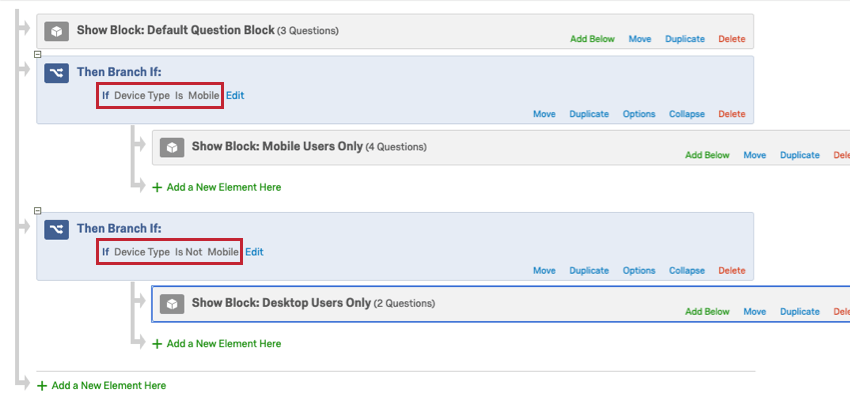850x397 pixels.
Task: Click the Device Type Is Mobile branch icon
Action: point(56,73)
